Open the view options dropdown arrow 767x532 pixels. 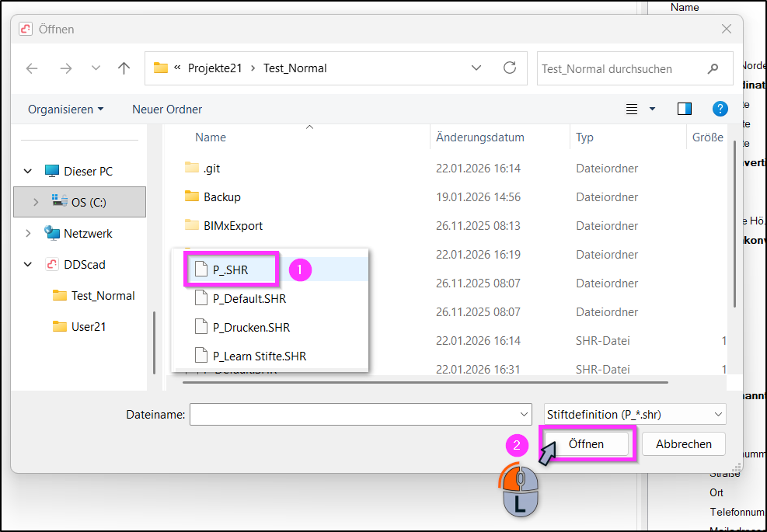pyautogui.click(x=652, y=109)
